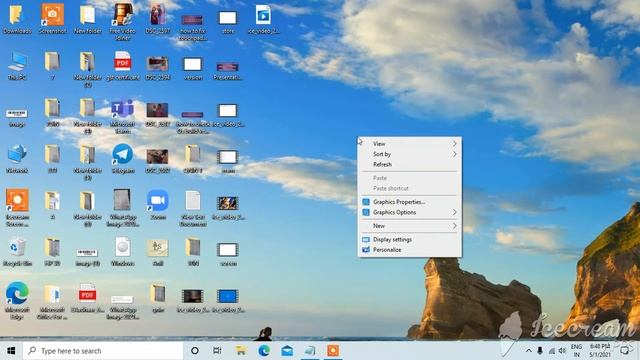
Task: Select the This PC desktop icon
Action: click(x=17, y=66)
